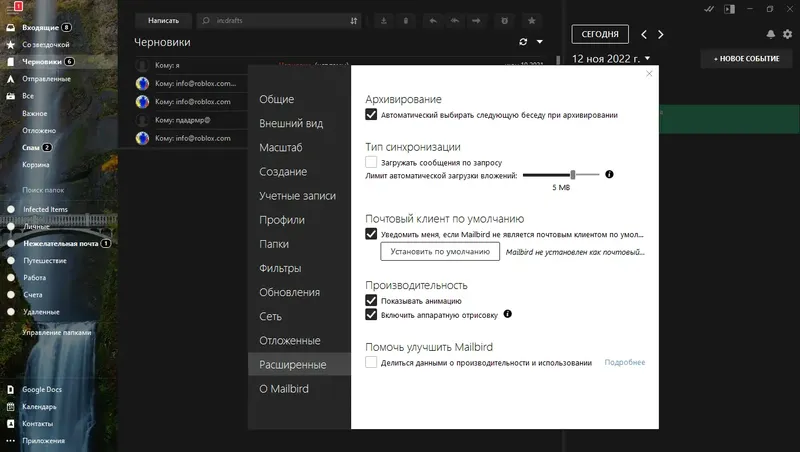This screenshot has width=800, height=452.
Task: Open the date dropdown '12 ноя 2022 г.'
Action: point(648,58)
